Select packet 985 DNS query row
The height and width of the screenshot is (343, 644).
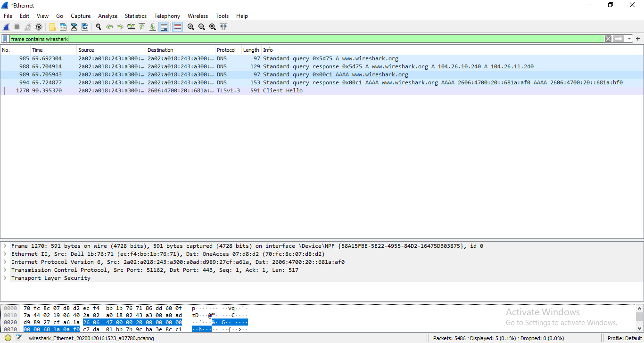click(322, 58)
